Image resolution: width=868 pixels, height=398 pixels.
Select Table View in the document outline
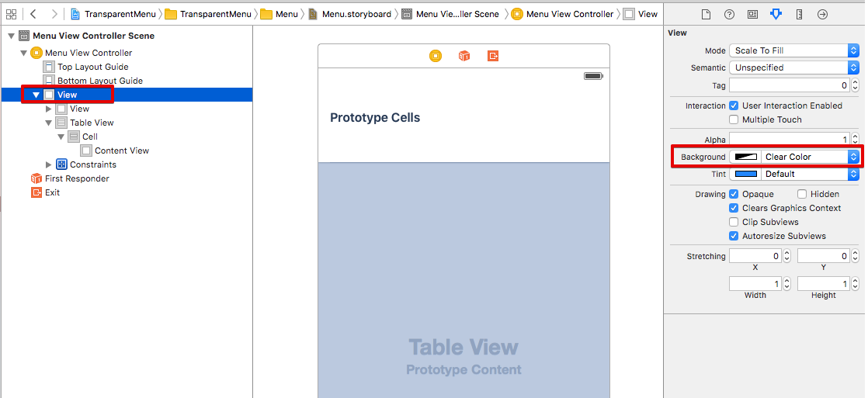[x=92, y=123]
